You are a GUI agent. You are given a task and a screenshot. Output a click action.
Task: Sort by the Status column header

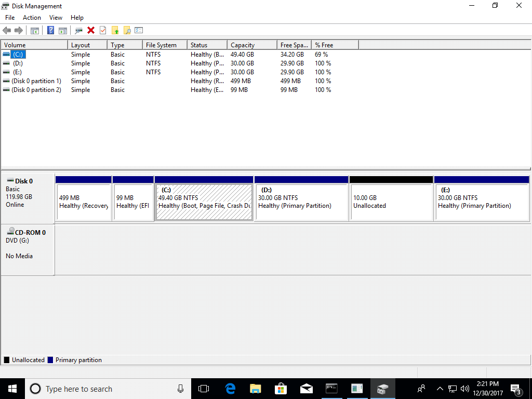pyautogui.click(x=207, y=45)
